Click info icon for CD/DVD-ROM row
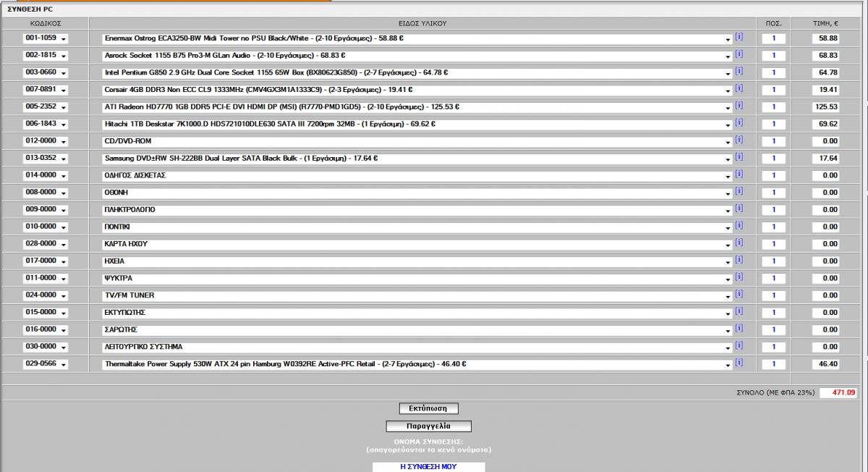Screen dimensions: 868x472 (739, 140)
